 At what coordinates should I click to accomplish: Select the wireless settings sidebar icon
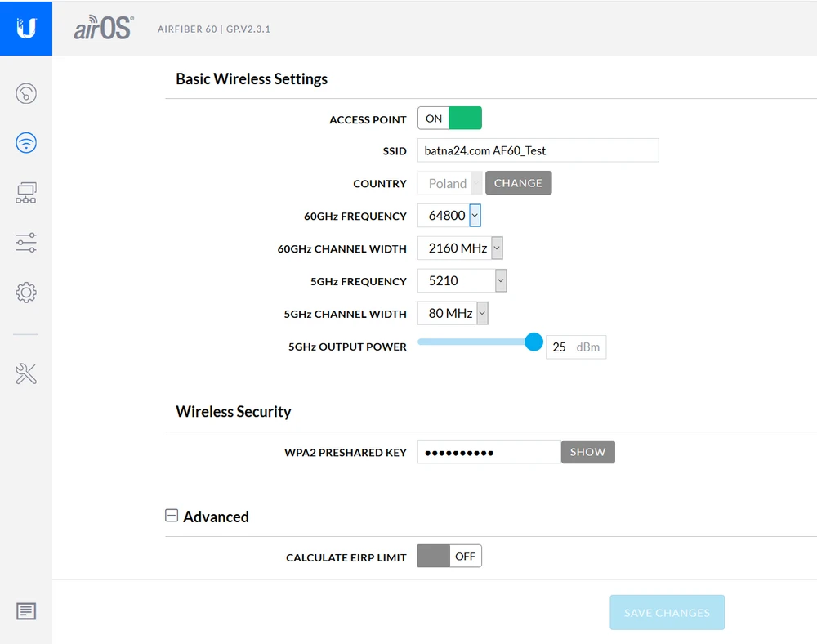(x=26, y=144)
